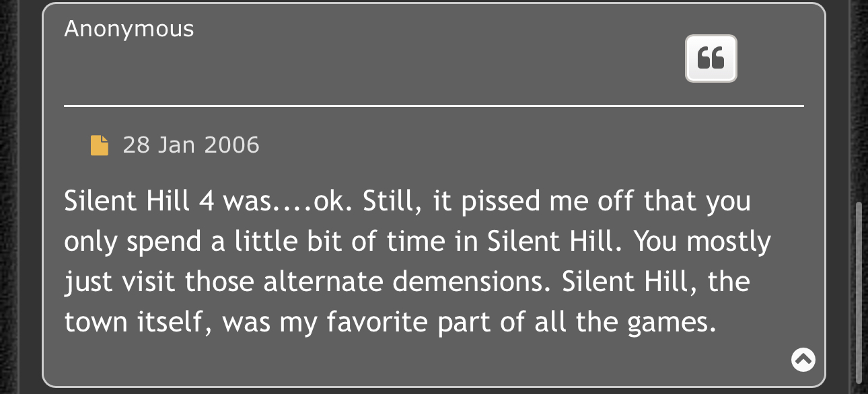The image size is (868, 394).
Task: Click the post date 28 Jan 2006
Action: pyautogui.click(x=191, y=145)
